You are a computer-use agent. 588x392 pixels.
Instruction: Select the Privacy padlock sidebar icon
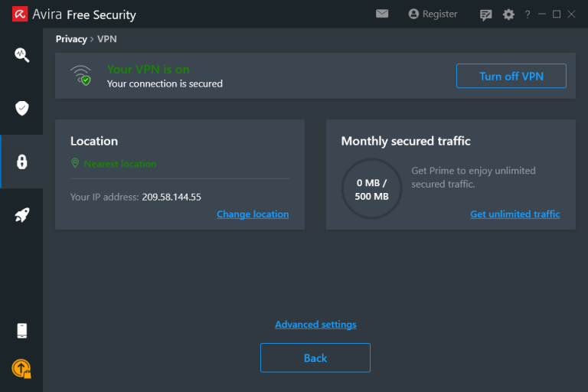click(x=21, y=162)
